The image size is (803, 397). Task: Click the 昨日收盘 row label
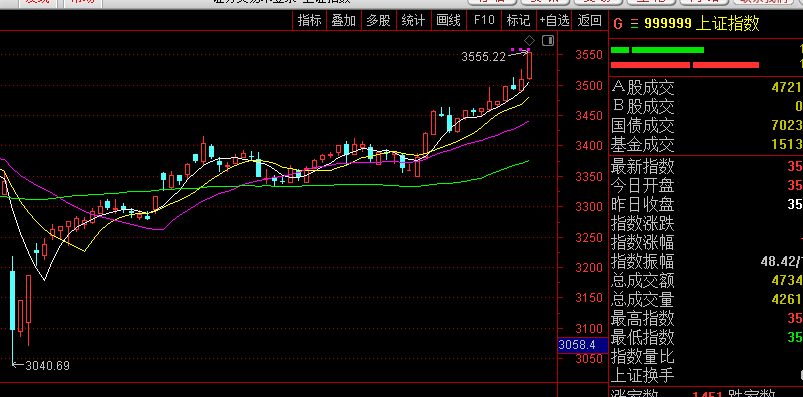[643, 204]
